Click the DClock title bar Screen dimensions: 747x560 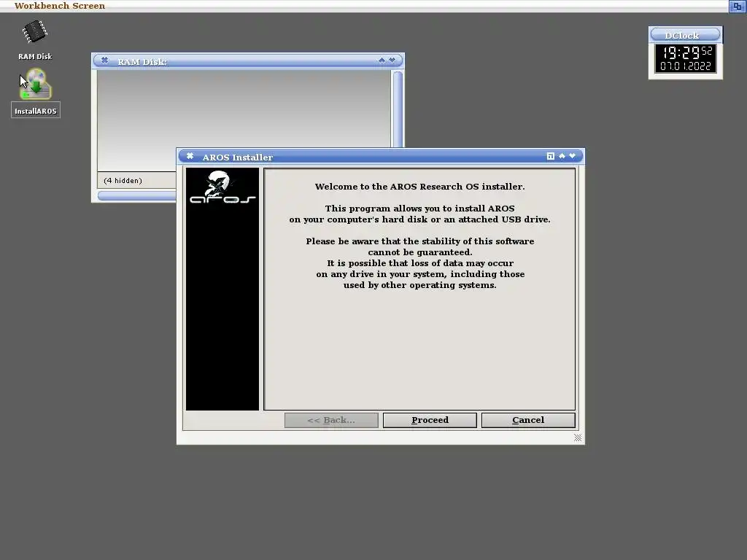686,35
